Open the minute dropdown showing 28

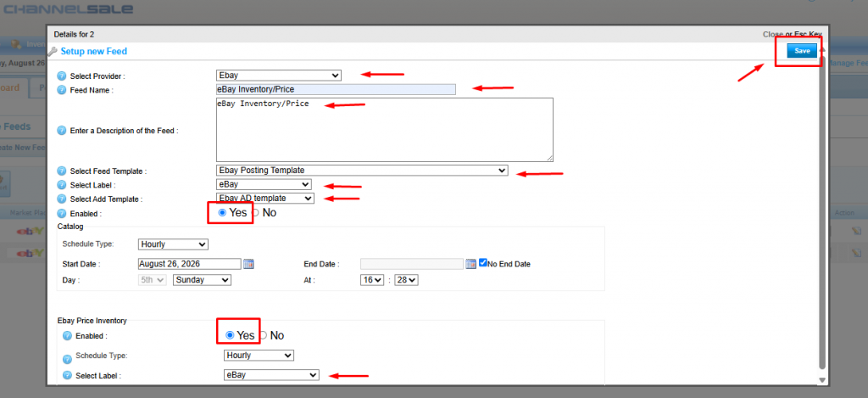tap(406, 280)
